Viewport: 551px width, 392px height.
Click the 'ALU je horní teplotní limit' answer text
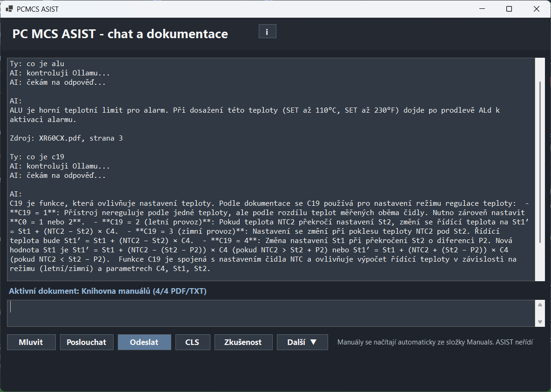coord(255,115)
